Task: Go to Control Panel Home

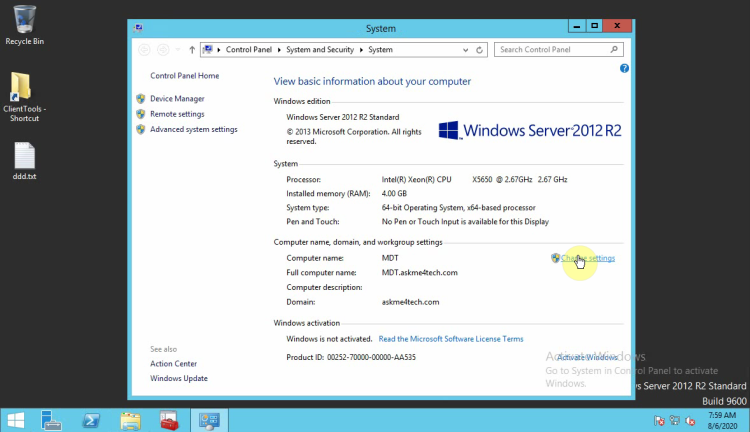Action: click(184, 76)
